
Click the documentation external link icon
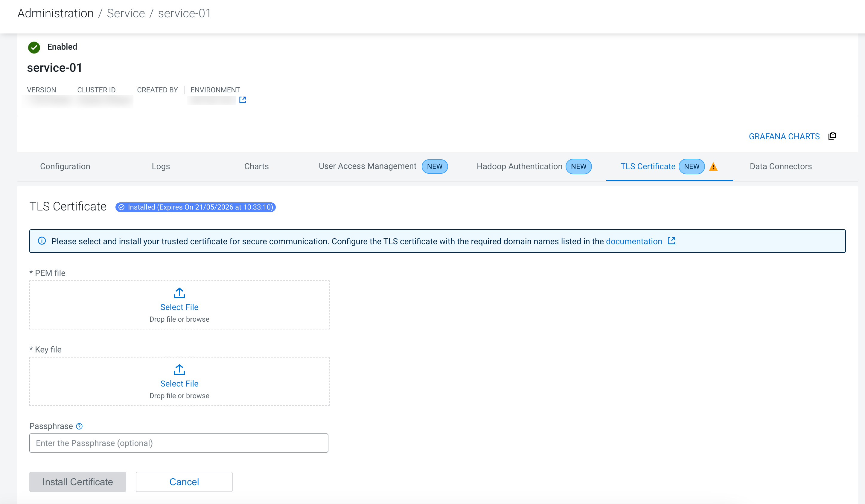(x=671, y=241)
